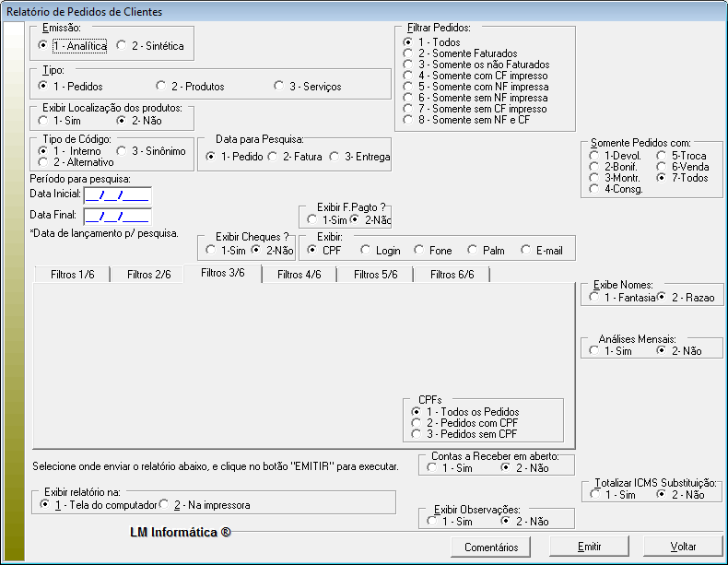Select 'E-mail' in the Exibir group

(526, 251)
